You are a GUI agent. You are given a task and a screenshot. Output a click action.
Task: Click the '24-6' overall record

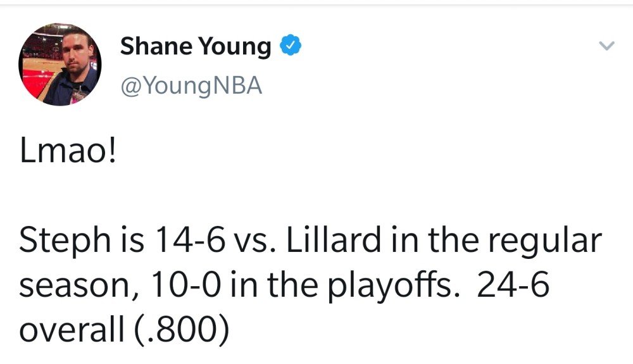point(513,284)
